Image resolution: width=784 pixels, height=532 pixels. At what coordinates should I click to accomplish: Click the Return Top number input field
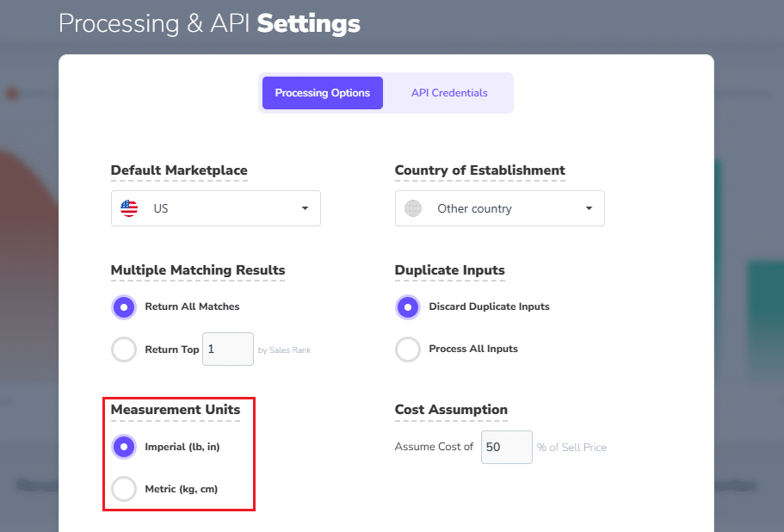click(x=227, y=350)
